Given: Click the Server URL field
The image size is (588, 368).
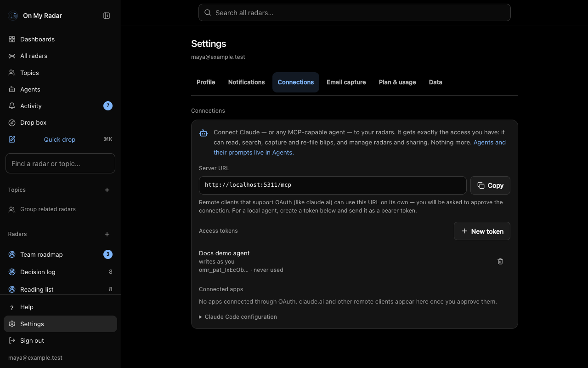Looking at the screenshot, I should coord(333,185).
